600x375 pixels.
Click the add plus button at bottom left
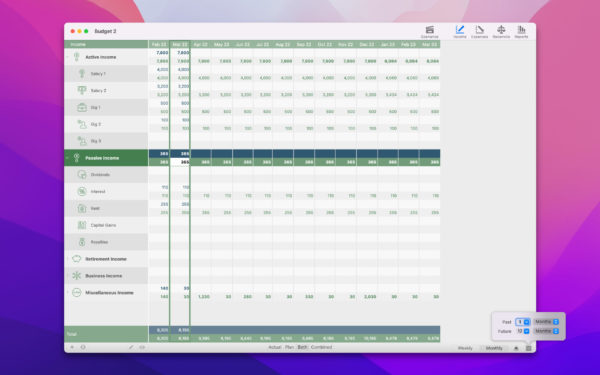point(72,347)
